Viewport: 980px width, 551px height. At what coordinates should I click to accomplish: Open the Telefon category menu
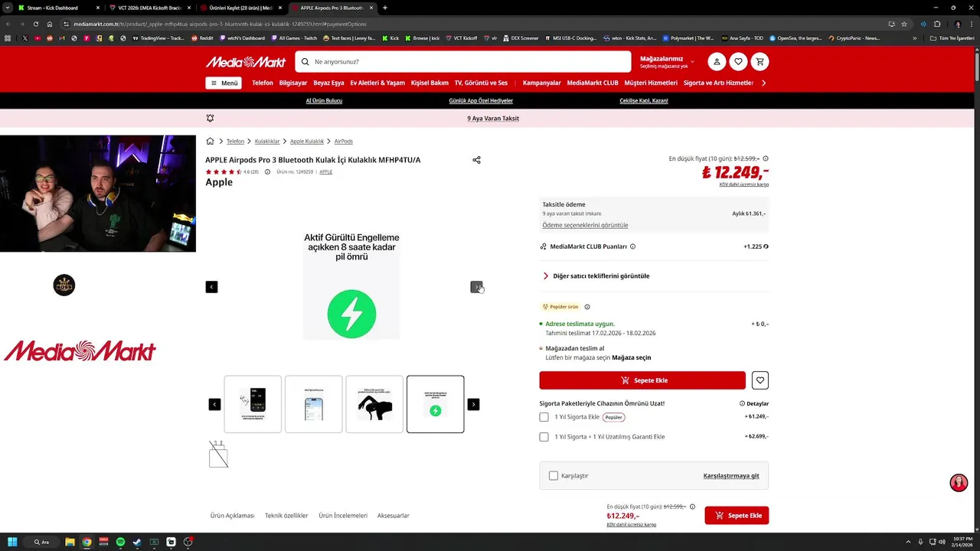263,83
